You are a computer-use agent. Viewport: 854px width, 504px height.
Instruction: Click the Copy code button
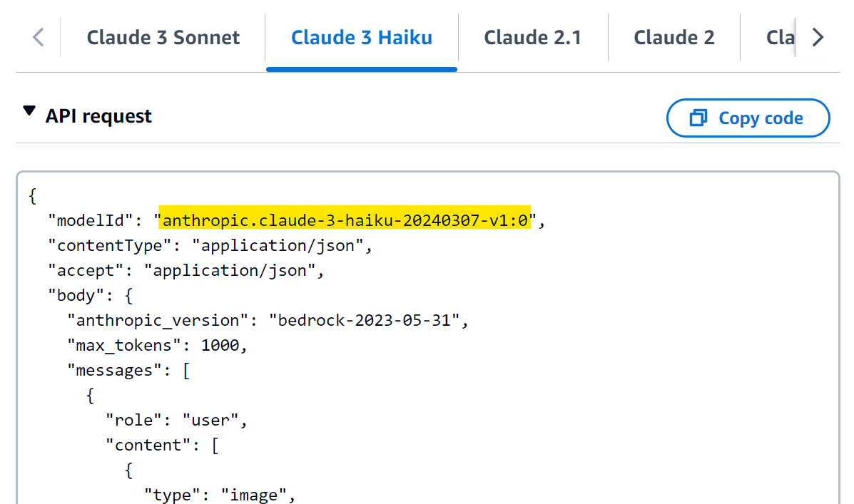click(x=748, y=118)
